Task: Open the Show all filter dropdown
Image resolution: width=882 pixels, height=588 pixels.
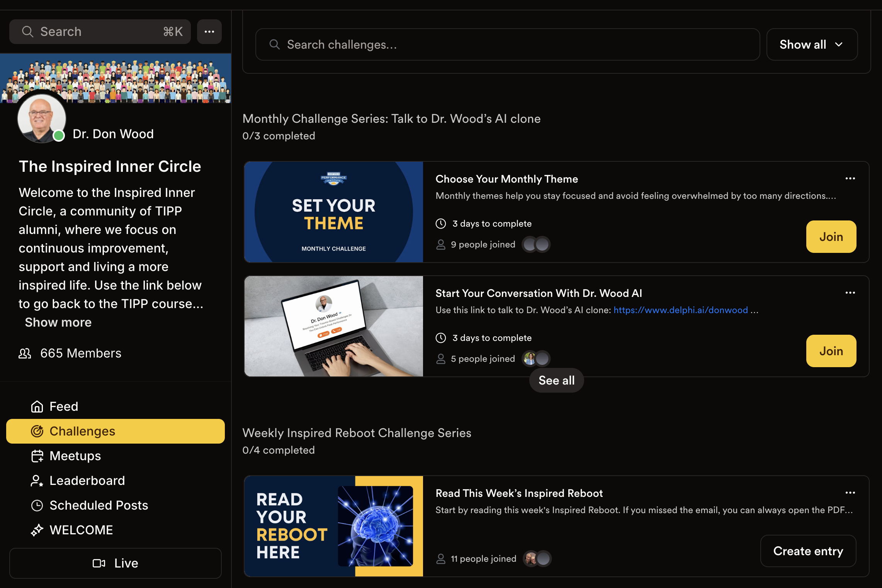Action: tap(812, 44)
